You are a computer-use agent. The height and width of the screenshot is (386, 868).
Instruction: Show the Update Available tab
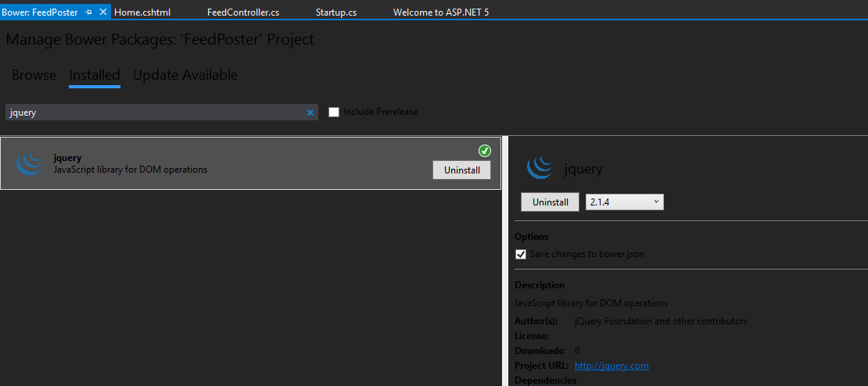185,75
